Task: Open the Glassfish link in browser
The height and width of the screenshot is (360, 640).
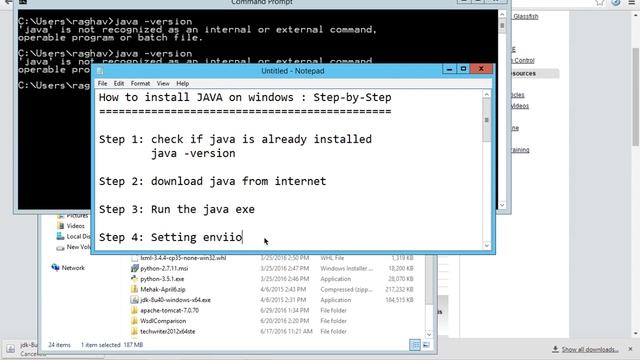Action: pos(526,16)
